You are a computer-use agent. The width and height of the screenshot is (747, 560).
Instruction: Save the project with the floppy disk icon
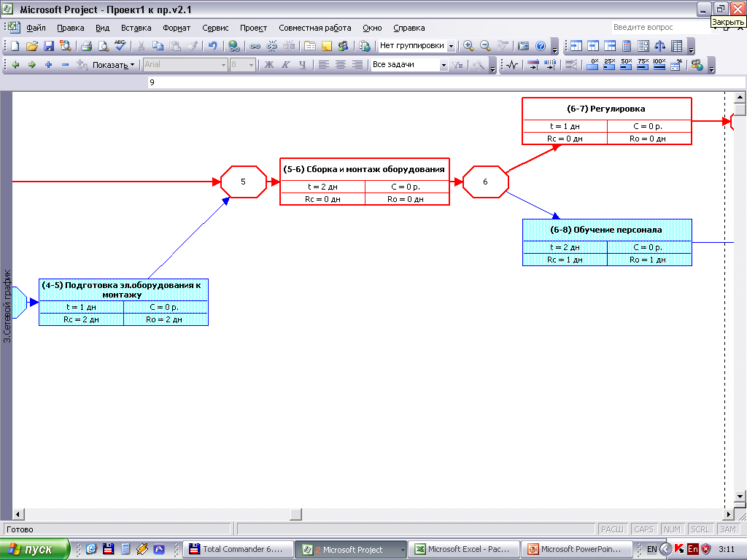pos(49,46)
